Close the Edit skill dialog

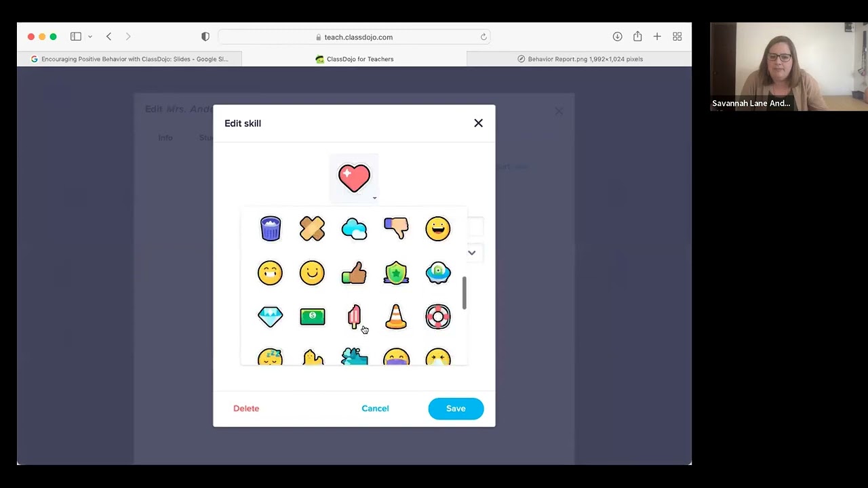(478, 123)
